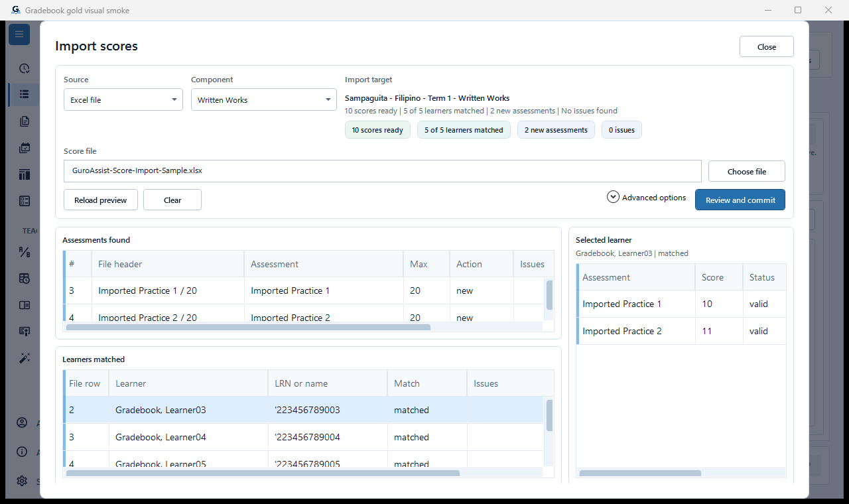The width and height of the screenshot is (849, 504).
Task: Click the Learners matched horizontal scrollbar
Action: [263, 473]
